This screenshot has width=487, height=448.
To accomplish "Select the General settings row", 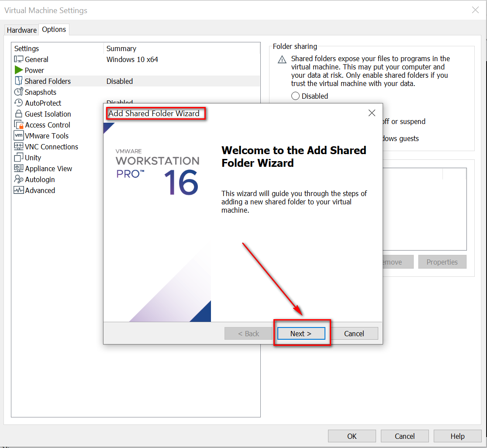I will (136, 59).
